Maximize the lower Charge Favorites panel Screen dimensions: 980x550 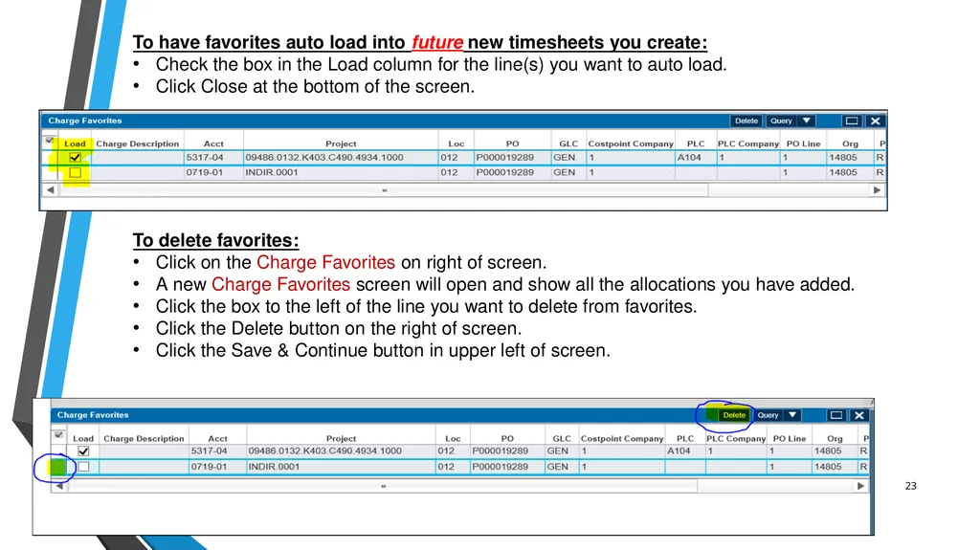(x=835, y=415)
